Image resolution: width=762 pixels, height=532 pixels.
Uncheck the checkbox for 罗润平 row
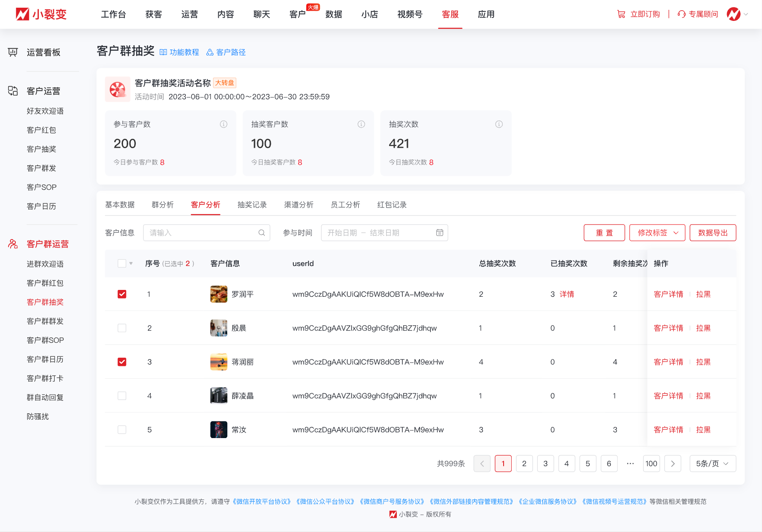(122, 294)
